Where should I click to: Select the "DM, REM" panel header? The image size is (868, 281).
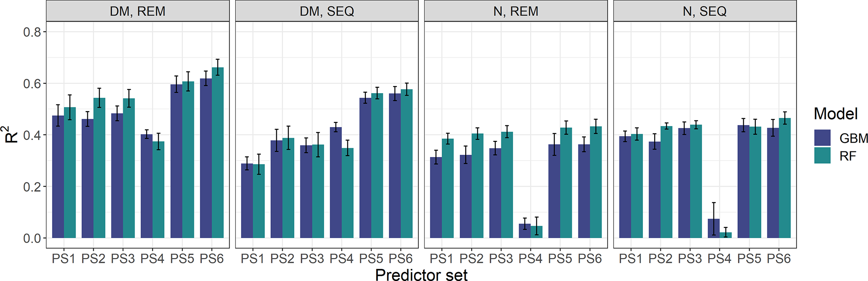(138, 11)
